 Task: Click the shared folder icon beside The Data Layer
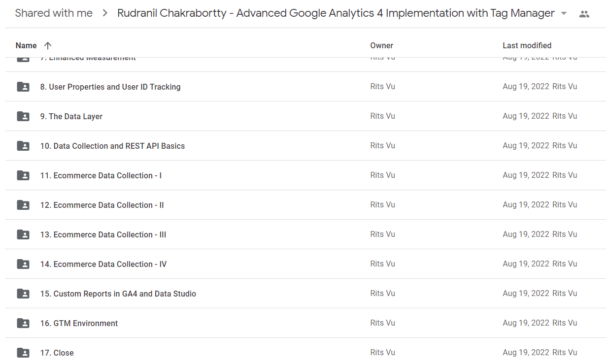click(x=23, y=116)
